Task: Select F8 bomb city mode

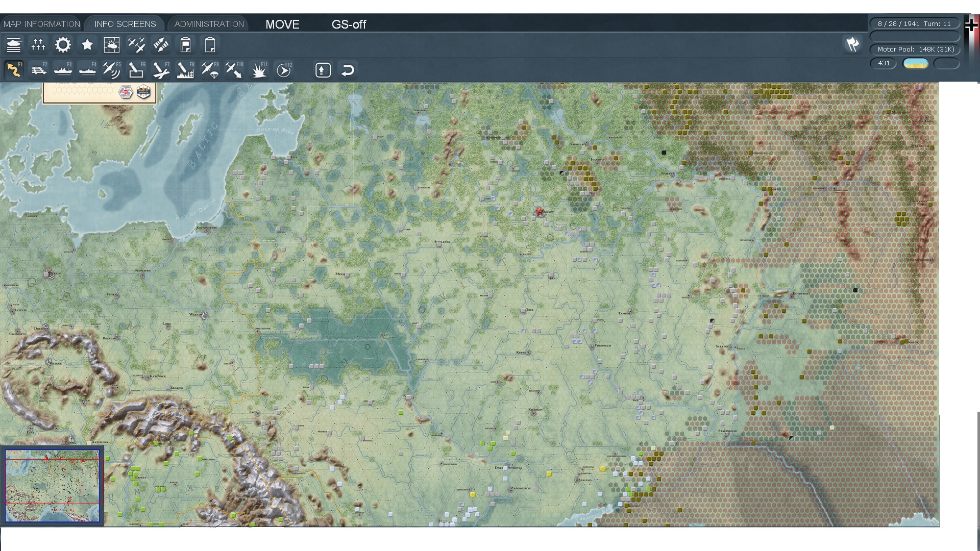Action: [185, 70]
